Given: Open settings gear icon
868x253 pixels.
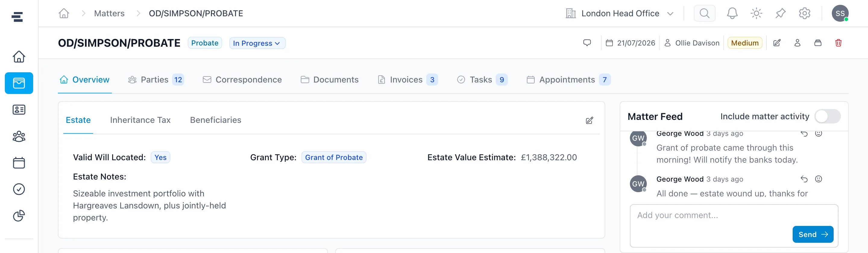Looking at the screenshot, I should click(x=805, y=14).
